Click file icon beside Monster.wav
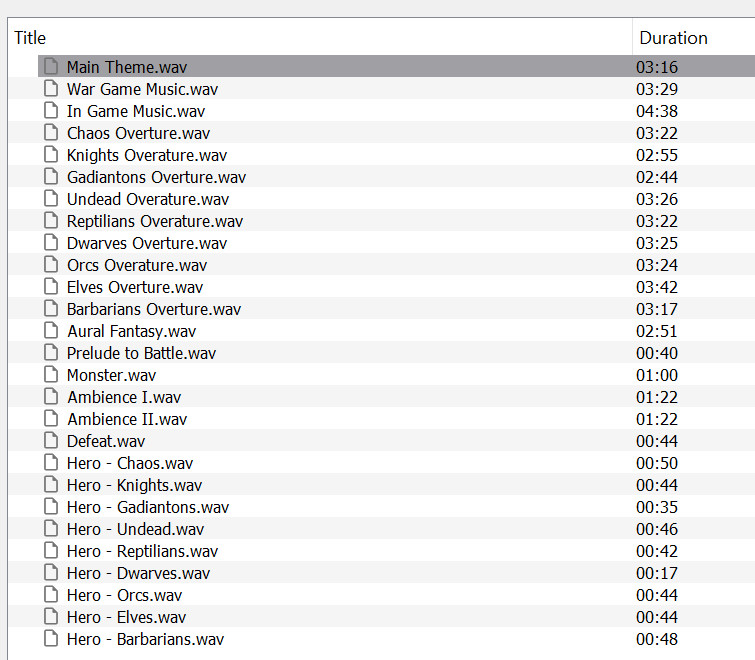The width and height of the screenshot is (755, 660). [51, 375]
